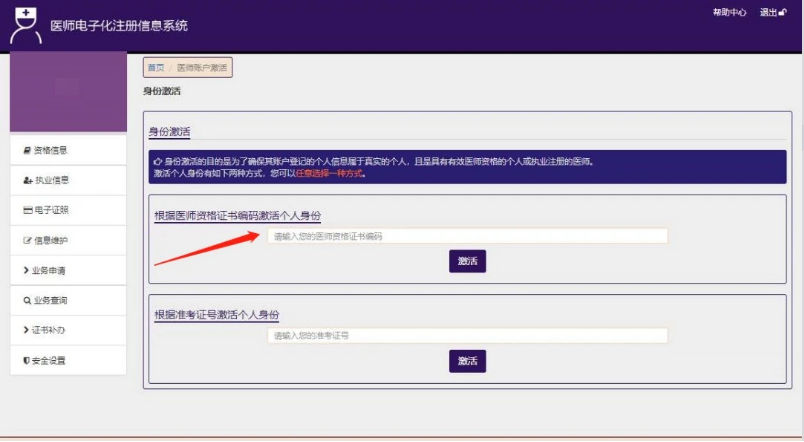This screenshot has height=442, width=804.
Task: Focus the 准考证号 input field
Action: [x=467, y=335]
